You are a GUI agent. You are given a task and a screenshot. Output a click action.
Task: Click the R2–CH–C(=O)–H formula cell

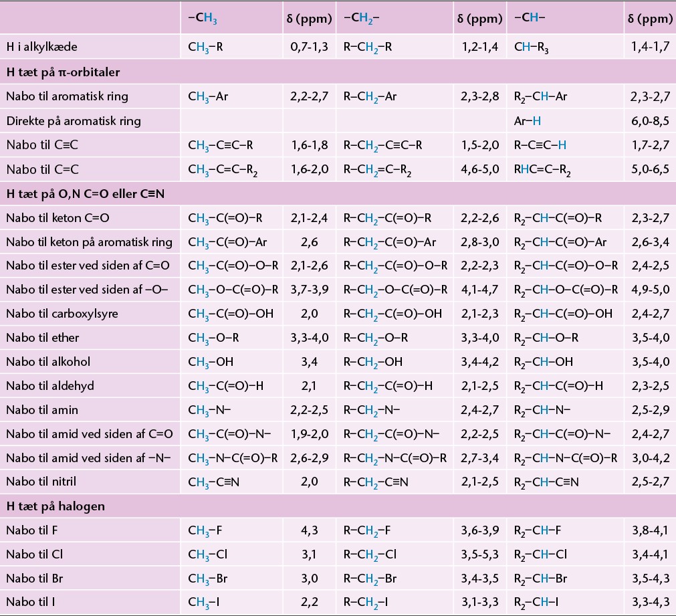point(558,386)
